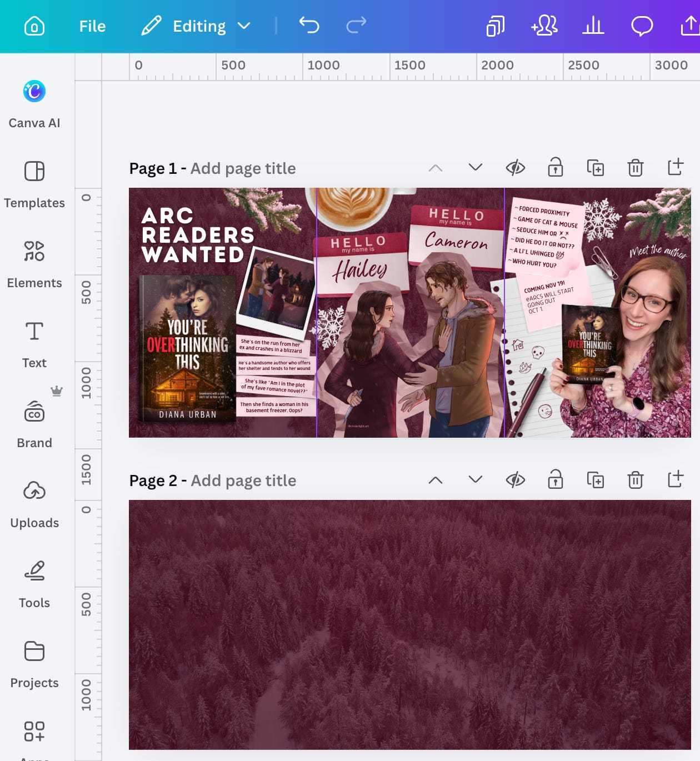
Task: Select the book cover image on Page 1
Action: (x=187, y=349)
